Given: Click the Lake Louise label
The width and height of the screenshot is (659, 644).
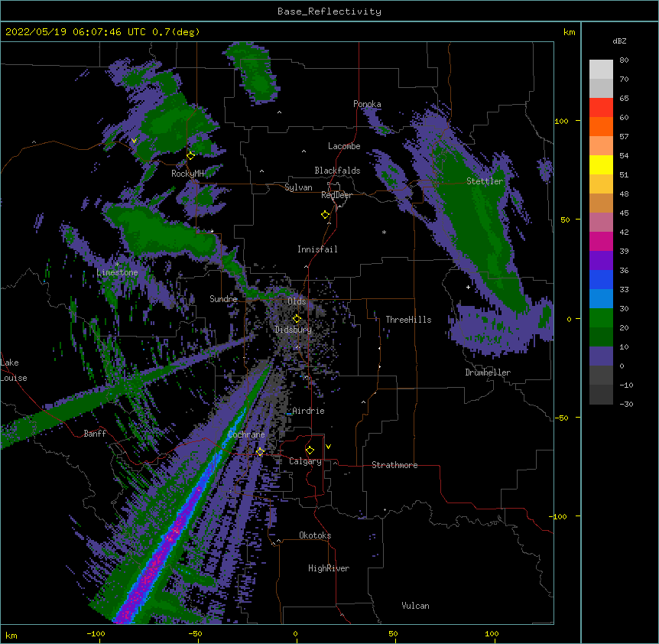Looking at the screenshot, I should pos(14,370).
